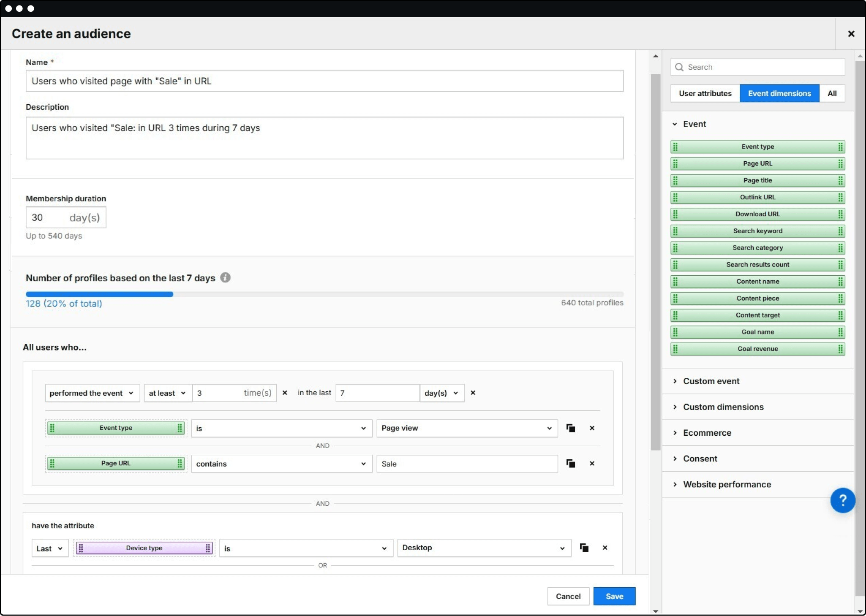Open 'performed the event' dropdown
The image size is (866, 616).
coord(92,393)
